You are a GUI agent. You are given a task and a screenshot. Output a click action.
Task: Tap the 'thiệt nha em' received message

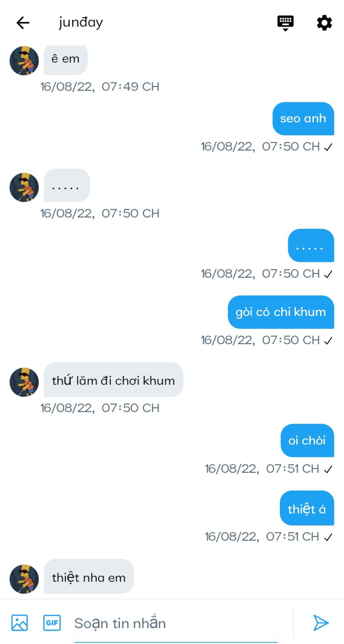[x=89, y=577]
